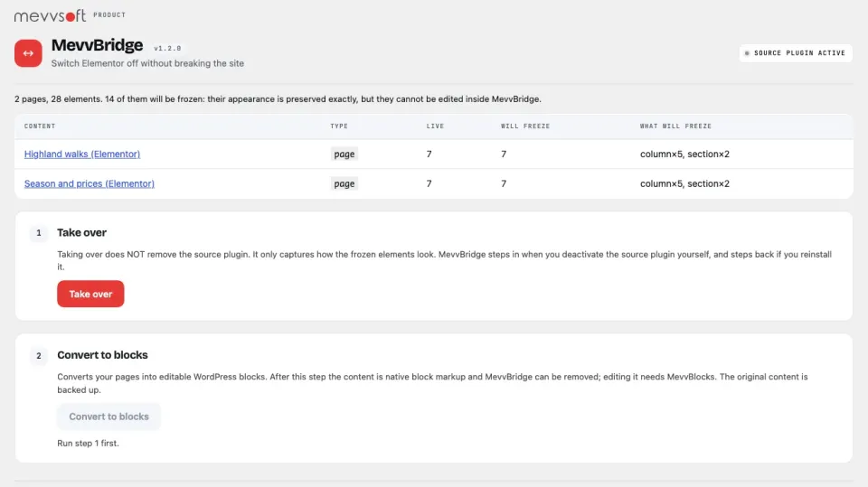Click the Take over step heading
Image resolution: width=868 pixels, height=487 pixels.
pyautogui.click(x=82, y=233)
